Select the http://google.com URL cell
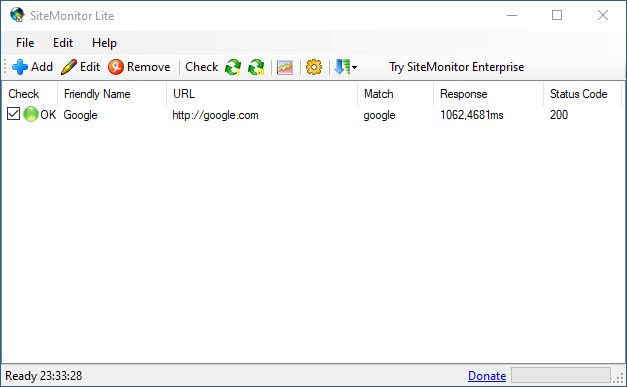The width and height of the screenshot is (627, 387). click(x=215, y=115)
